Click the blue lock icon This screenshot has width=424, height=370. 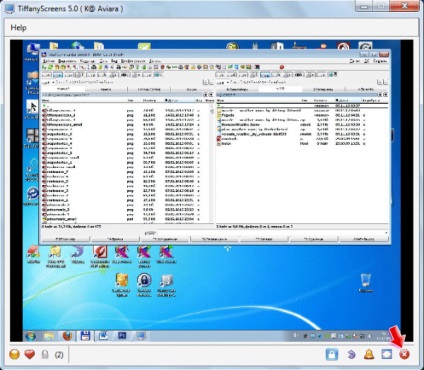(331, 354)
